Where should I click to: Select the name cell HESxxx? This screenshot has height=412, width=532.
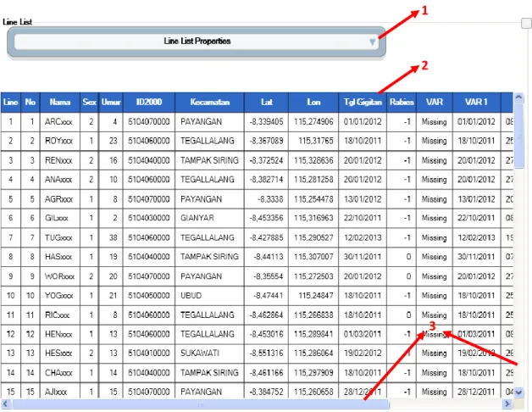coord(60,354)
